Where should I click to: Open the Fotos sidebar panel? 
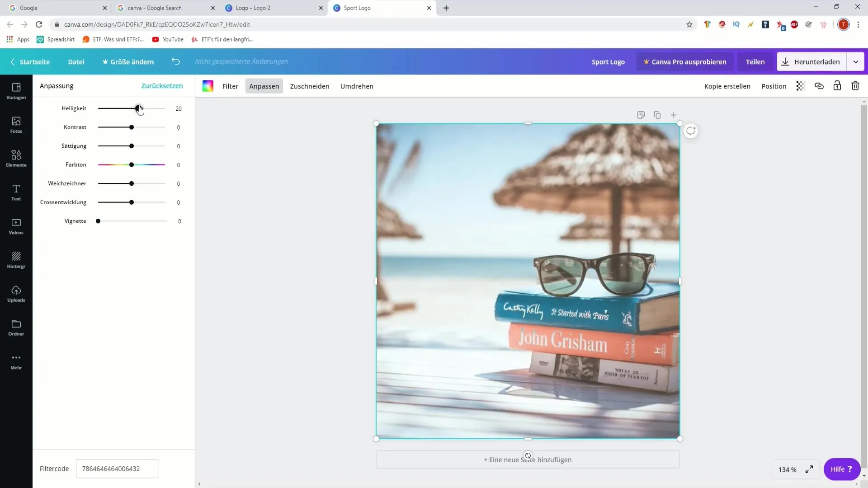pyautogui.click(x=16, y=125)
